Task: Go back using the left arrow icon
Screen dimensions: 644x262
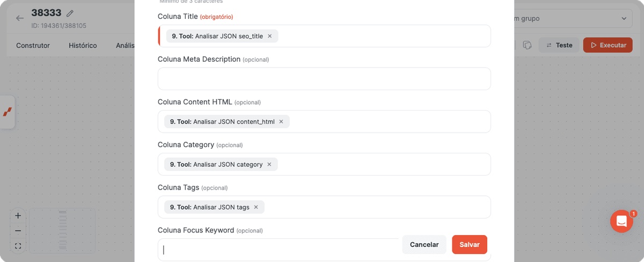Action: (20, 18)
